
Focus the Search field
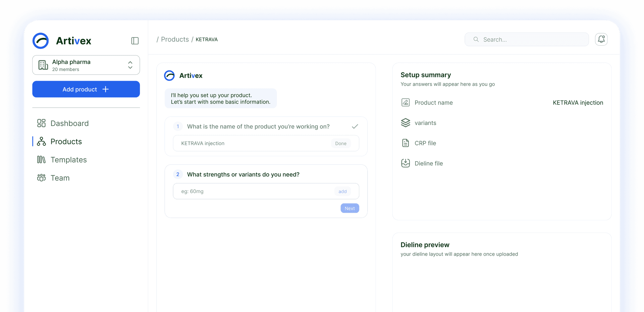[527, 40]
